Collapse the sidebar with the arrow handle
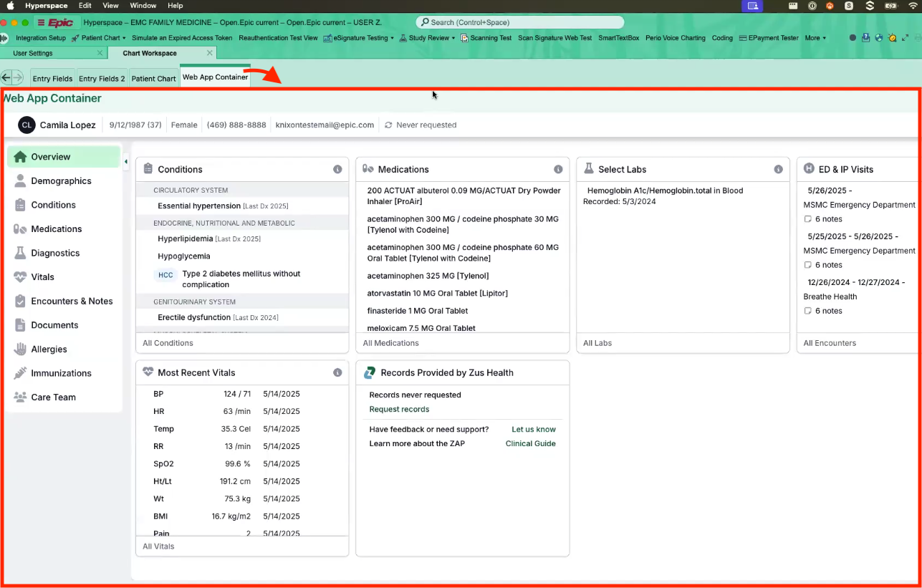The height and width of the screenshot is (588, 922). (126, 162)
